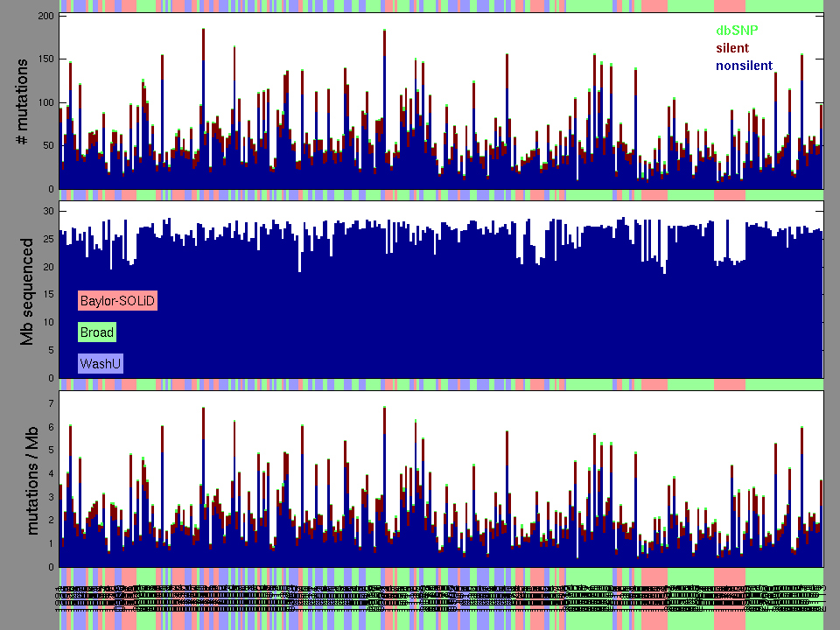Viewport: 840px width, 630px height.
Task: Select the 25 tick on the Mb sequenced axis
Action: (x=49, y=240)
